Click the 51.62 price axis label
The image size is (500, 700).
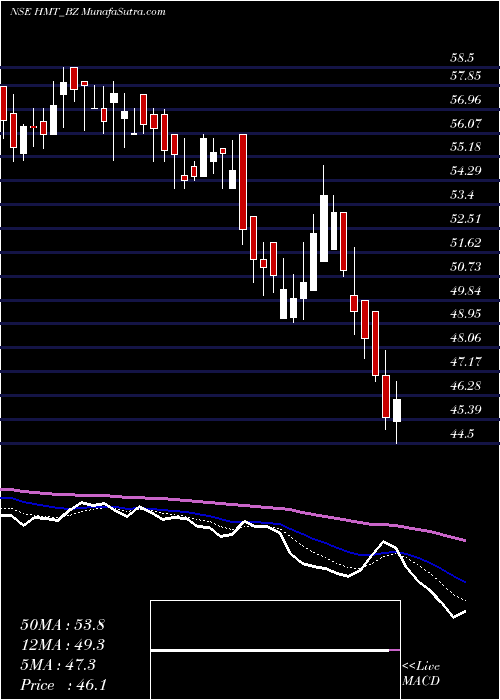[465, 243]
